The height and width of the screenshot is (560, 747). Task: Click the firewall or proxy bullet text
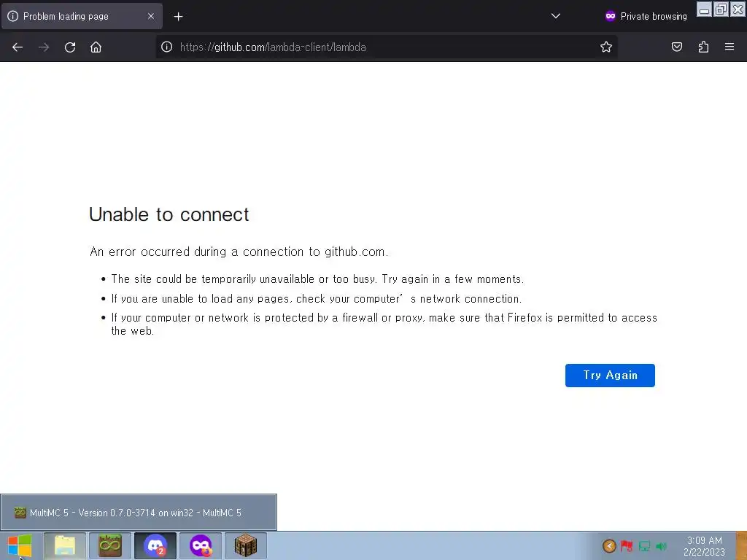pyautogui.click(x=384, y=324)
